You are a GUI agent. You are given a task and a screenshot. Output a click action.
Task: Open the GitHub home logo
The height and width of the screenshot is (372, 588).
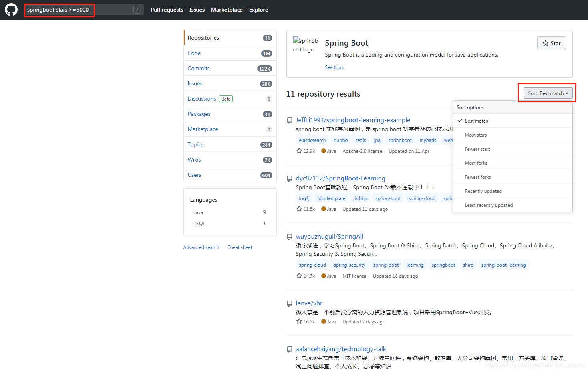coord(11,10)
